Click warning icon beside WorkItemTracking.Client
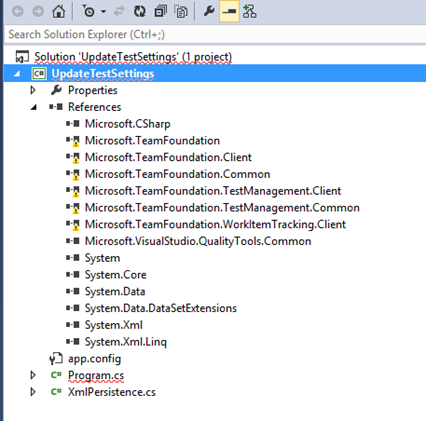Viewport: 426px width, 421px height. [76, 226]
